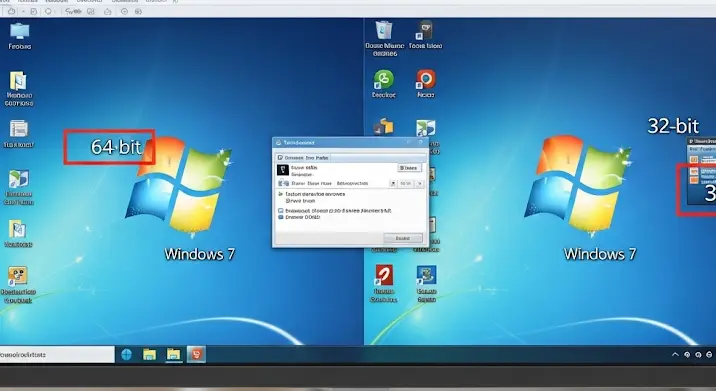Click the red app icon in the taskbar
Screen dimensions: 716x391
[x=196, y=354]
